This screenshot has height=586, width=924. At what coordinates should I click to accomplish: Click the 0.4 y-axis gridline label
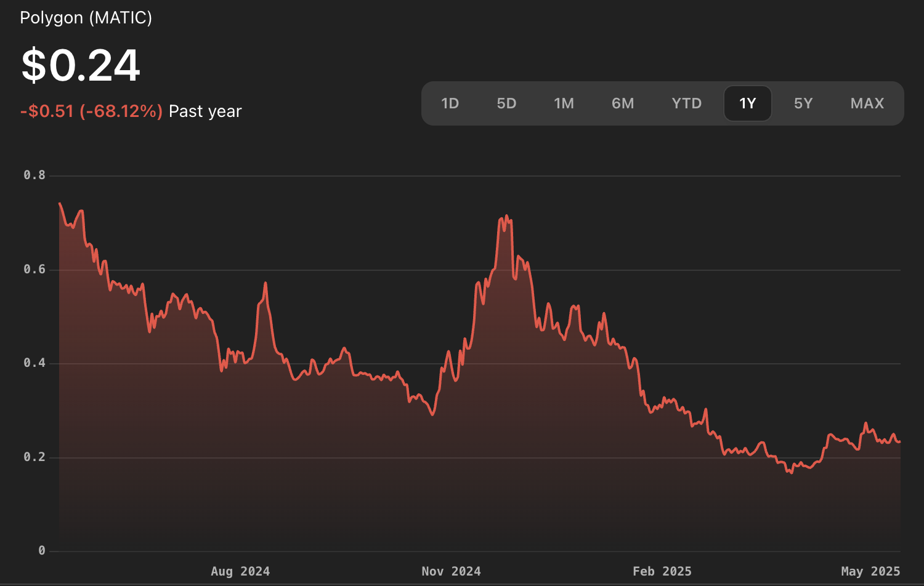coord(35,363)
